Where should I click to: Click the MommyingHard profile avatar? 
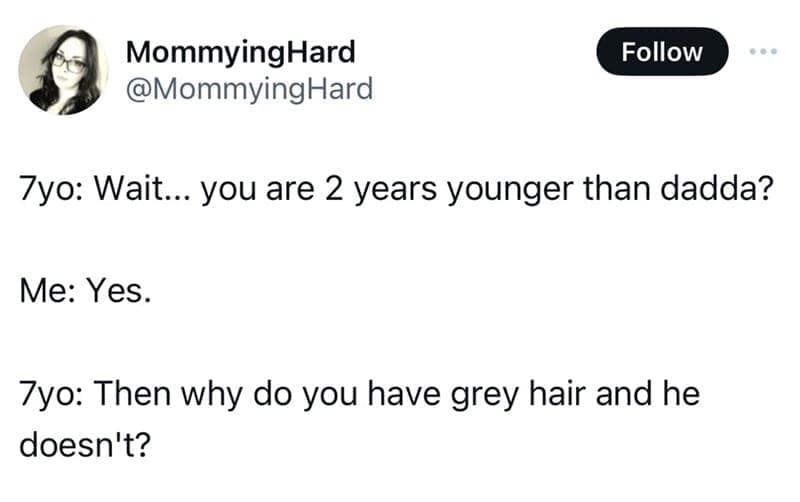click(64, 69)
